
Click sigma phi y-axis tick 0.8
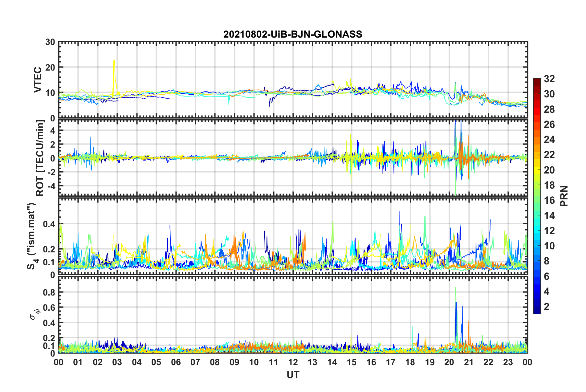[49, 292]
